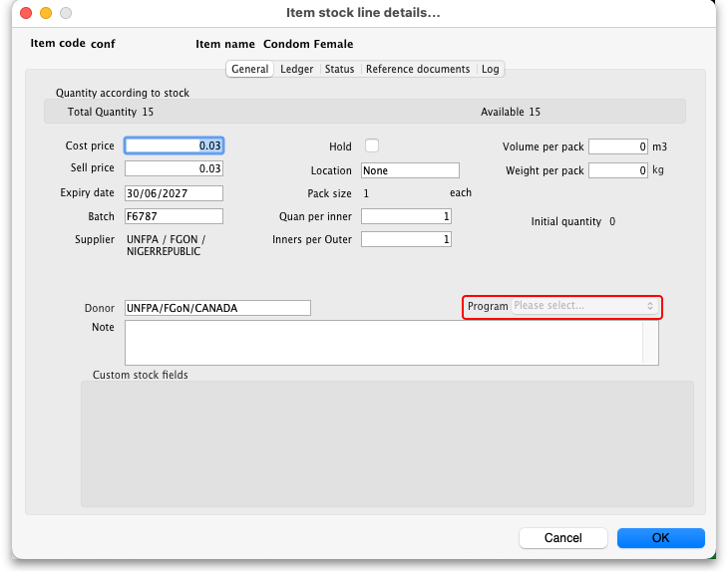The height and width of the screenshot is (571, 728).
Task: Click the Location field showing None
Action: (409, 170)
